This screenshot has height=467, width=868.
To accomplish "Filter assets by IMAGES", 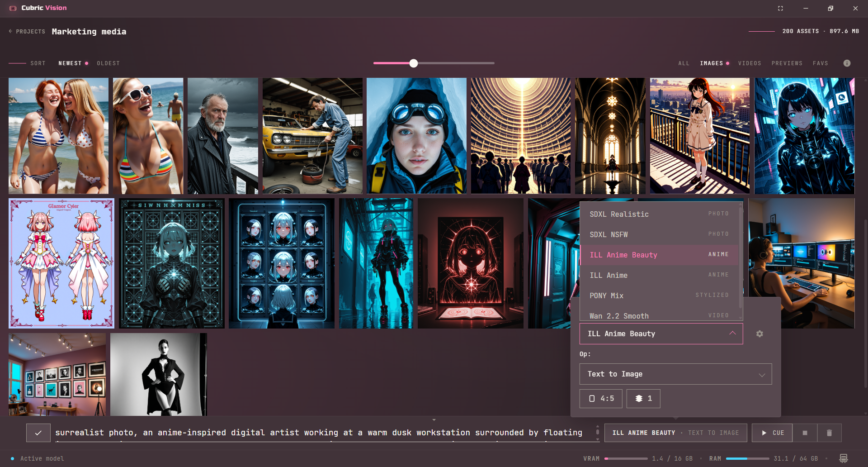I will click(712, 63).
